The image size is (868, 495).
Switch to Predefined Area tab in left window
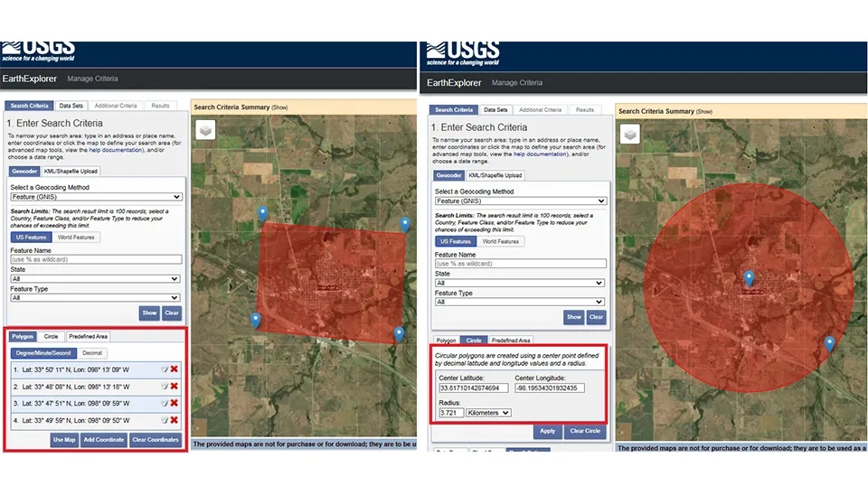[88, 336]
